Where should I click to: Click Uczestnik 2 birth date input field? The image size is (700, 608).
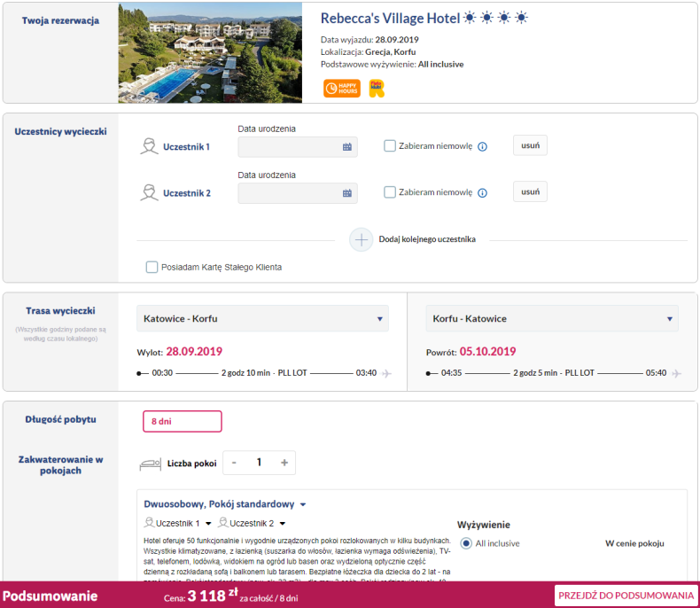click(x=298, y=193)
